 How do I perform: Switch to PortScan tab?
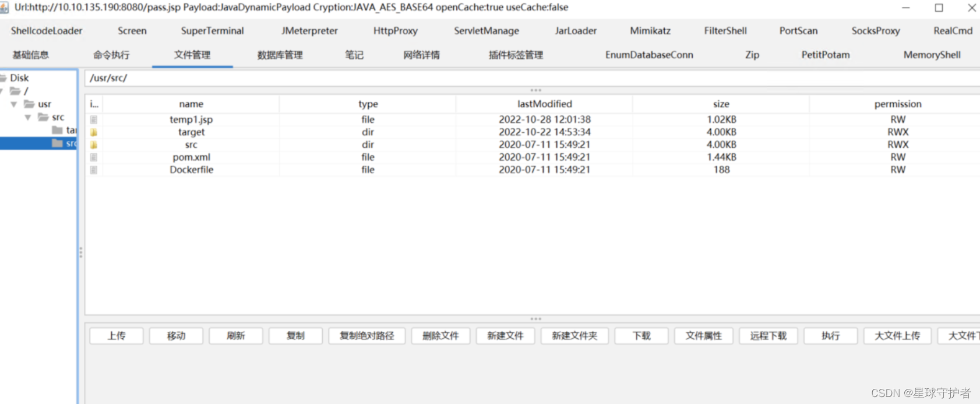click(x=799, y=31)
